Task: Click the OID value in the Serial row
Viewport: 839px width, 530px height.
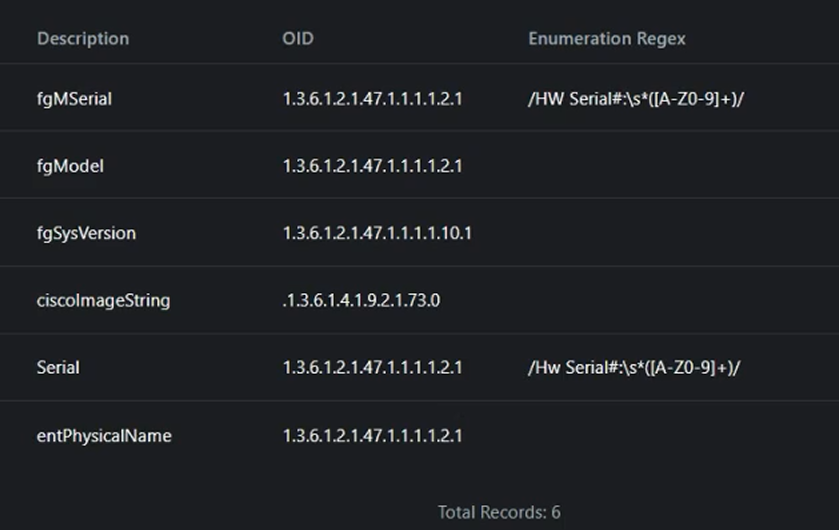Action: point(372,367)
